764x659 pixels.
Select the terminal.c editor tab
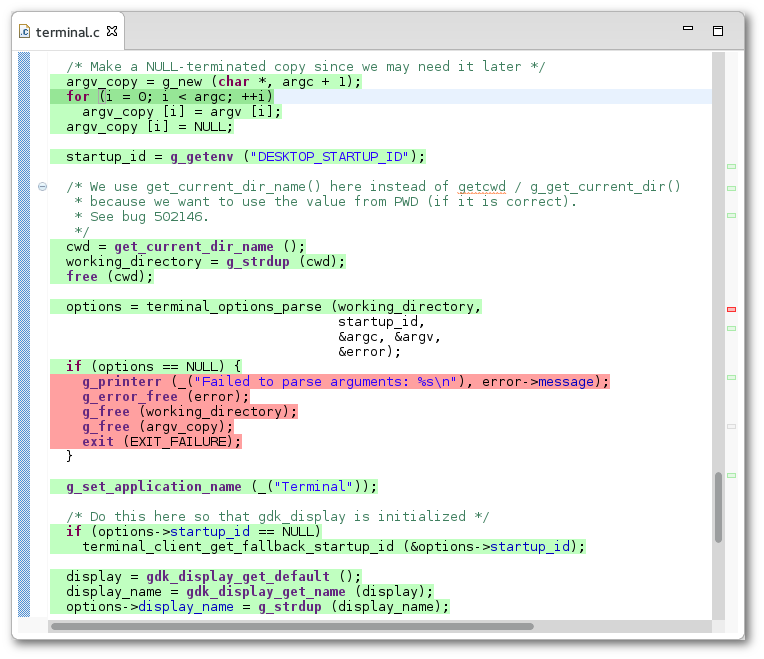point(68,32)
